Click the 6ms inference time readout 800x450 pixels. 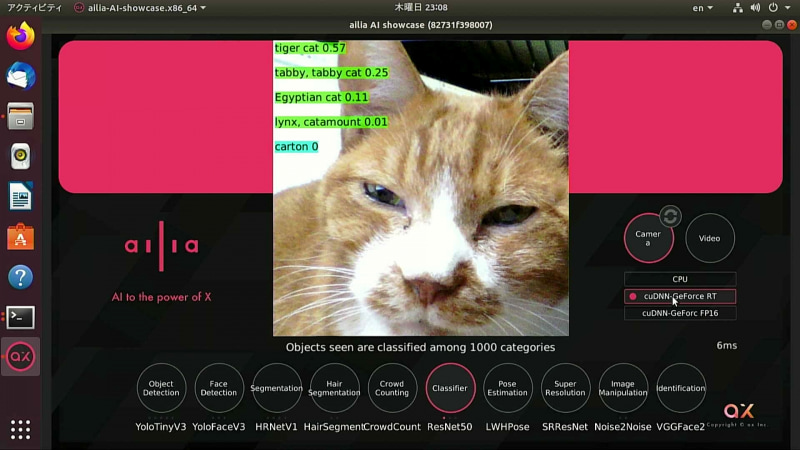point(727,345)
